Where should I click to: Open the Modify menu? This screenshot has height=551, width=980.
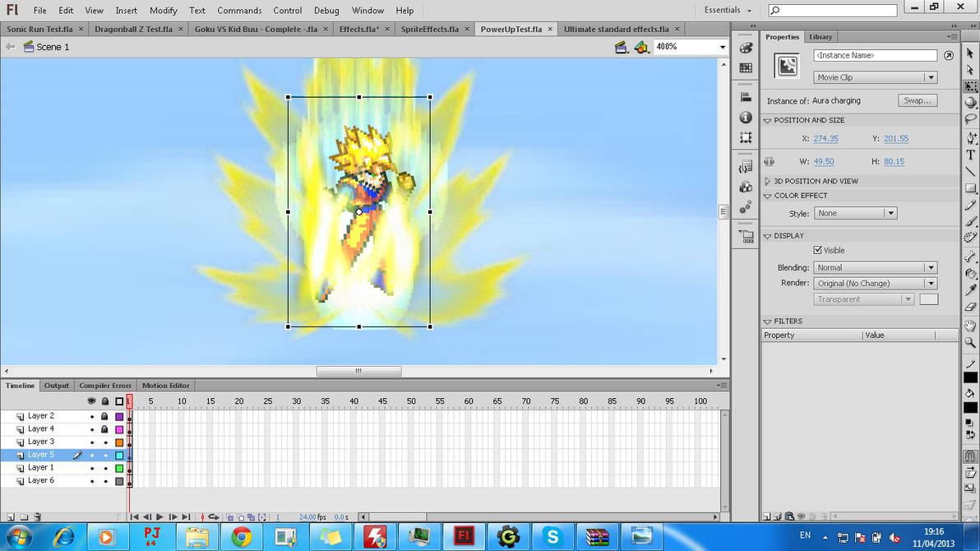(x=163, y=11)
